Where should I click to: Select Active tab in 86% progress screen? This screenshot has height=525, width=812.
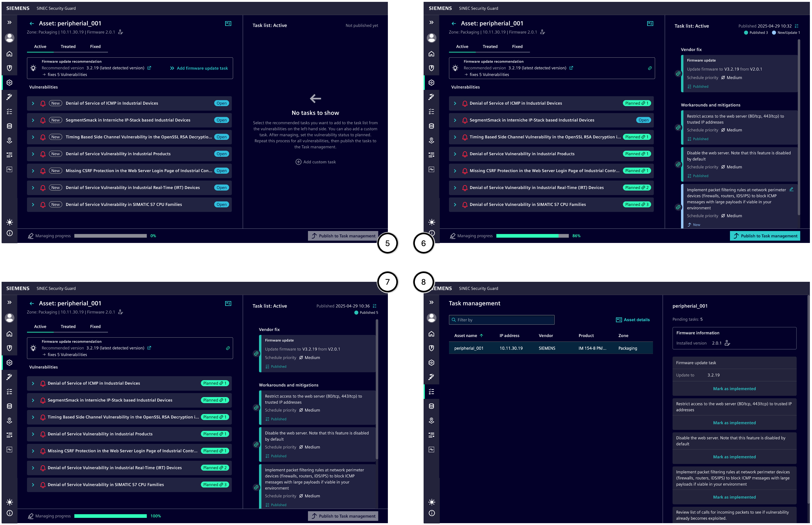click(462, 47)
